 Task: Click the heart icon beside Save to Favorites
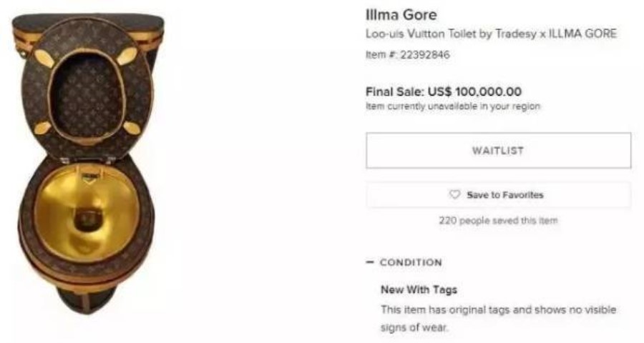point(454,194)
